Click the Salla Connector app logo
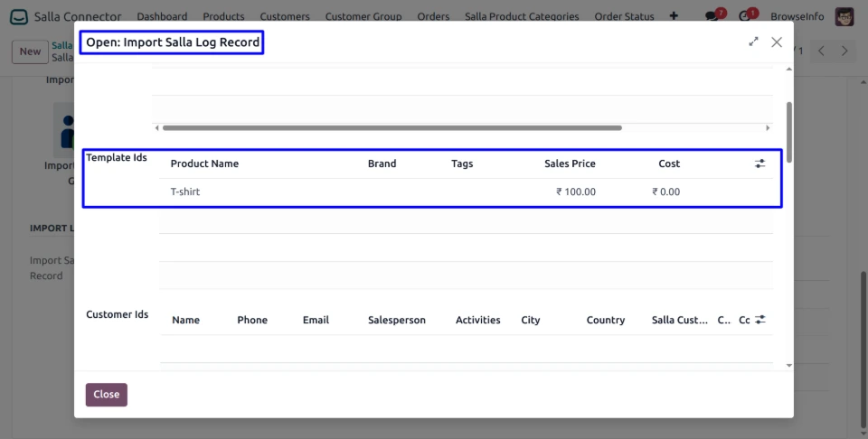Image resolution: width=868 pixels, height=439 pixels. click(19, 16)
